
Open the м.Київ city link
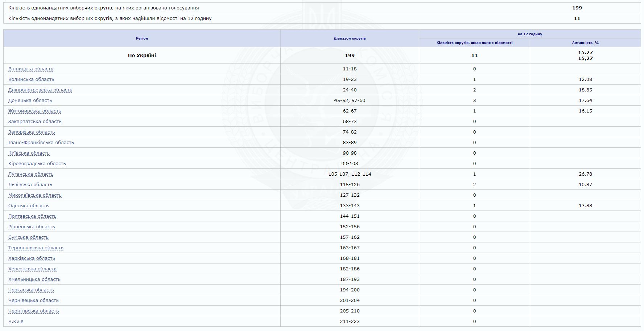pyautogui.click(x=15, y=322)
